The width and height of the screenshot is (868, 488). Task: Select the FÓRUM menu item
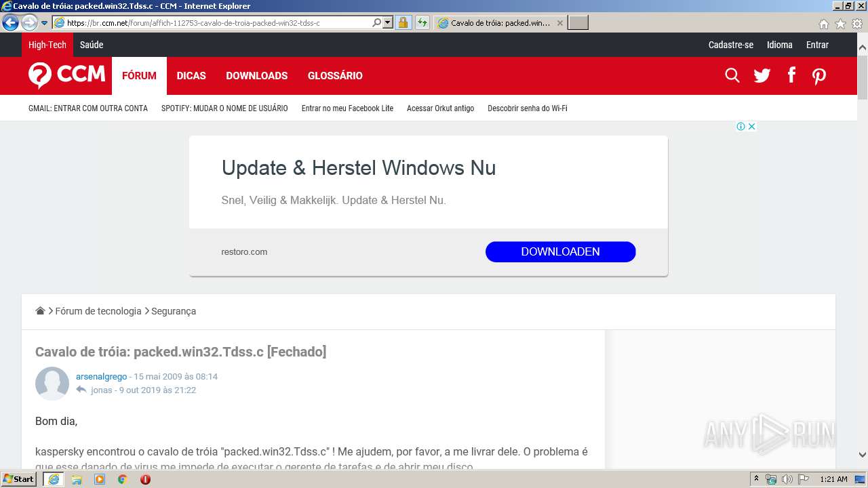click(x=139, y=76)
